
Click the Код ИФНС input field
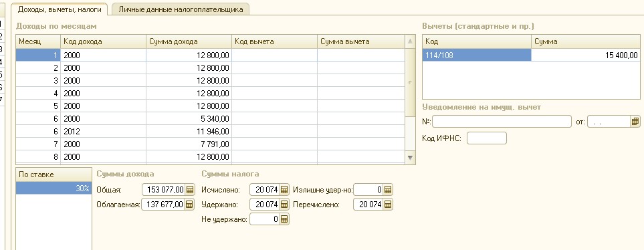487,138
